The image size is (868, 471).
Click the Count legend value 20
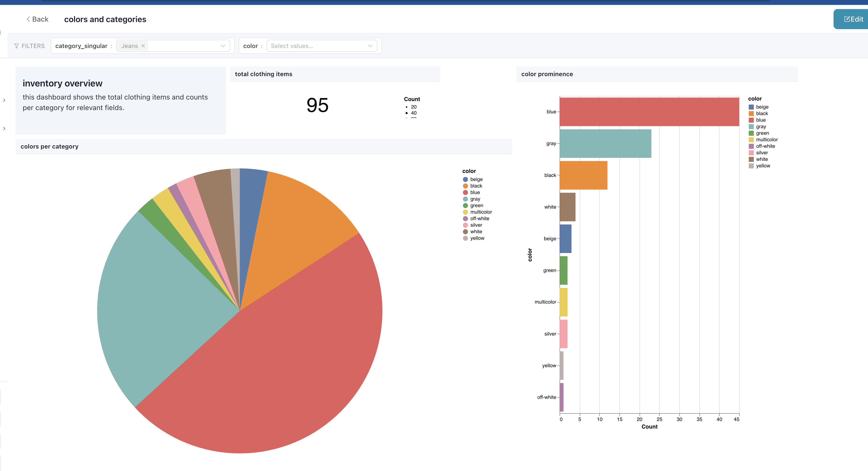point(413,107)
